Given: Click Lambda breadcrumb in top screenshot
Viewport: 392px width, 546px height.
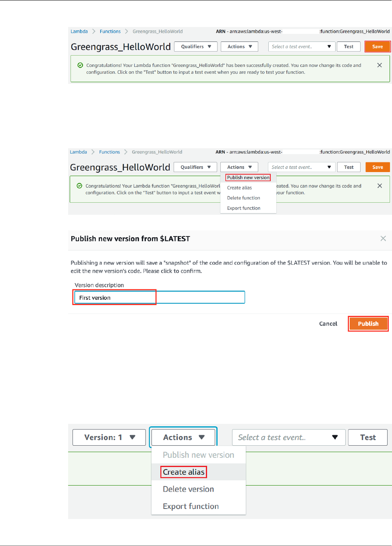Looking at the screenshot, I should [x=79, y=31].
